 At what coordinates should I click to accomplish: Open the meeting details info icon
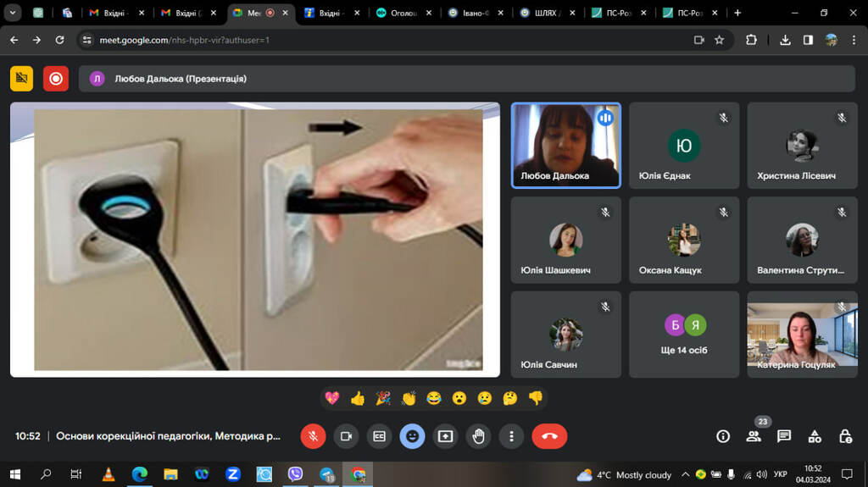point(723,436)
